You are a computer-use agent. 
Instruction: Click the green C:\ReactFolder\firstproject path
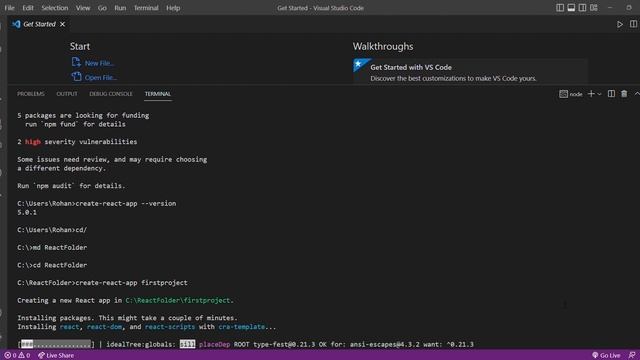point(179,300)
